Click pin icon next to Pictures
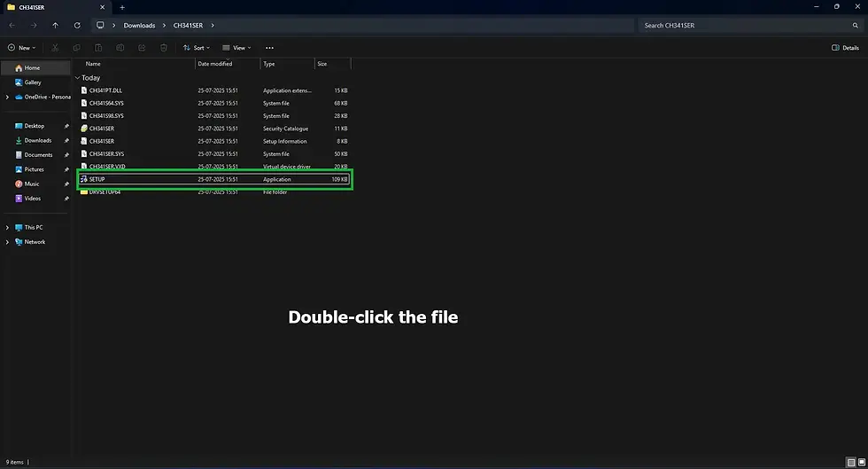 (x=66, y=169)
